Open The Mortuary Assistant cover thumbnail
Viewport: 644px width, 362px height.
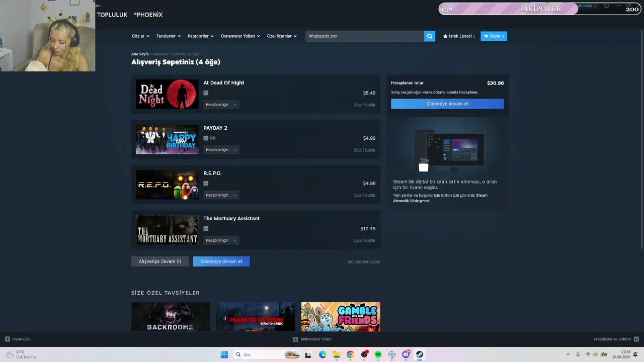coord(167,230)
